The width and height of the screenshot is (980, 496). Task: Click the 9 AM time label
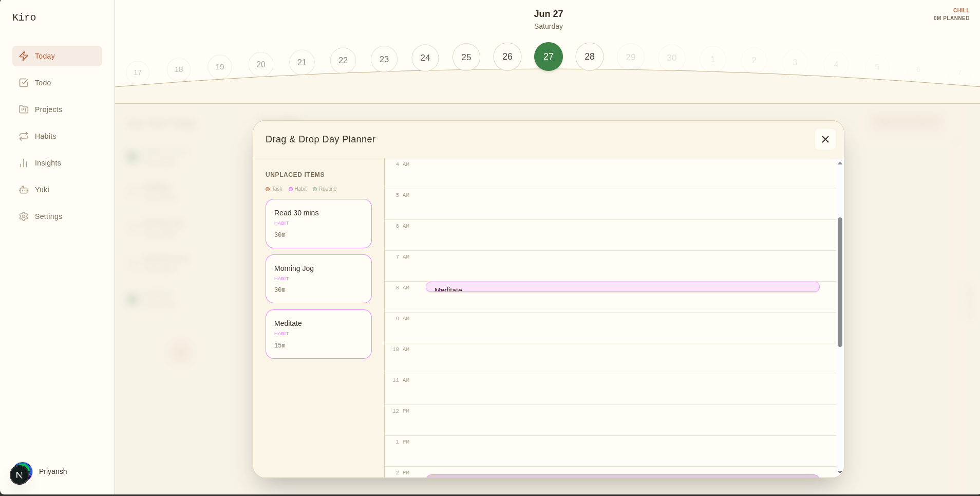pos(403,319)
